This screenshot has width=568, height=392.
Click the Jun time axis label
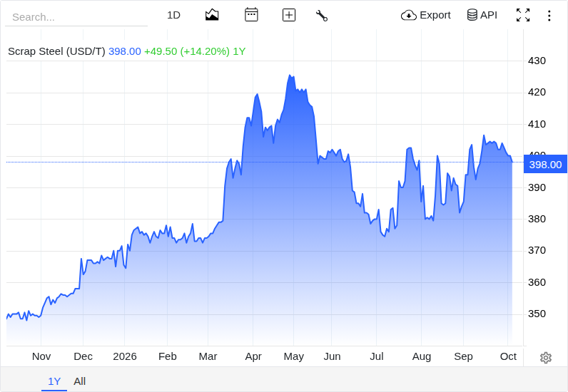pyautogui.click(x=332, y=356)
